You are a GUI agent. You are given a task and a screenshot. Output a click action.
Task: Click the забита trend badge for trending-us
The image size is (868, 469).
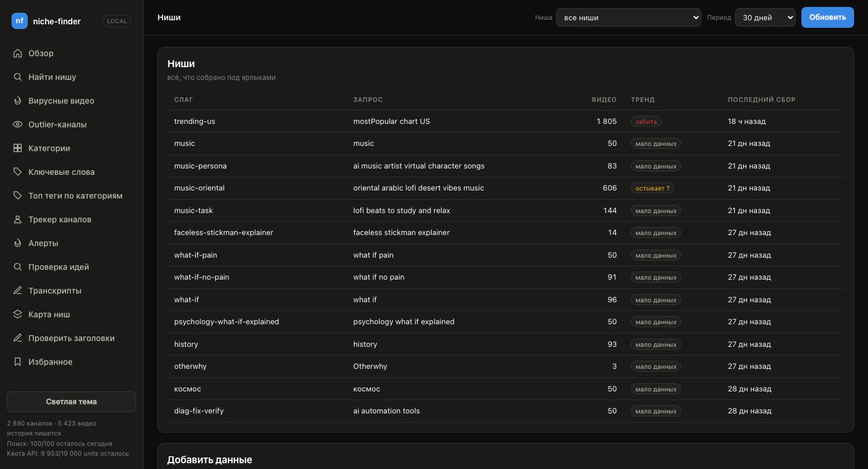pos(646,122)
